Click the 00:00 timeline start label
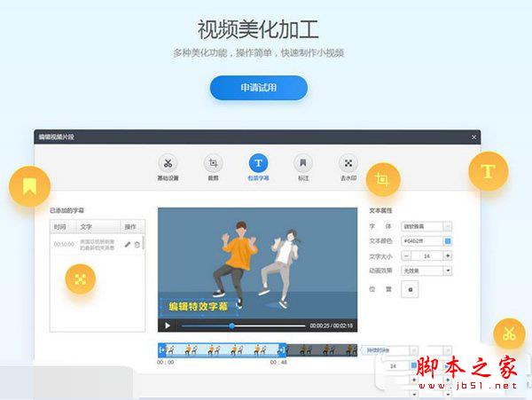Viewport: 532px width, 400px height. 165,363
